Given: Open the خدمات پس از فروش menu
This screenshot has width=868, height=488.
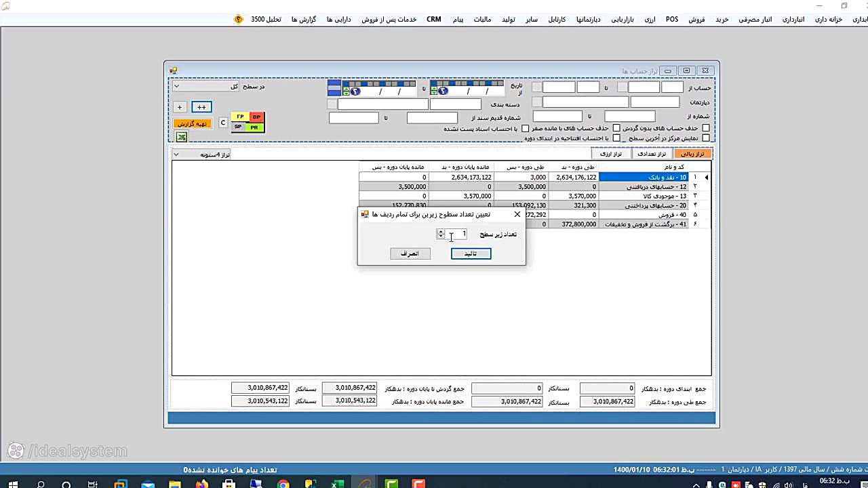Looking at the screenshot, I should coord(389,20).
